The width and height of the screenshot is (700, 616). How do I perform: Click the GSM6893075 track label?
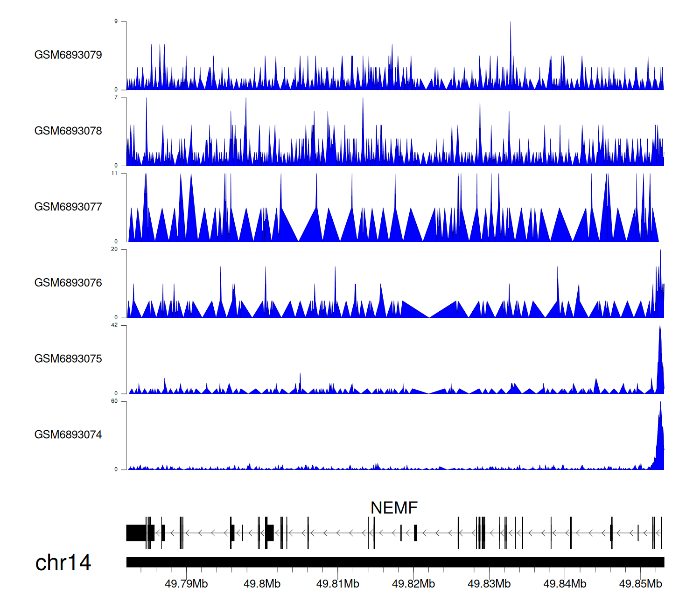(68, 359)
